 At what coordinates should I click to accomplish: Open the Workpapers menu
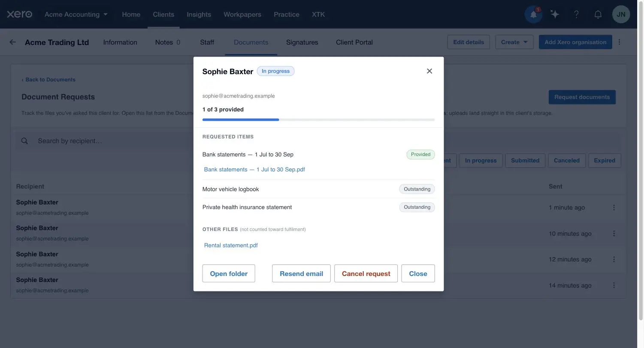click(242, 14)
